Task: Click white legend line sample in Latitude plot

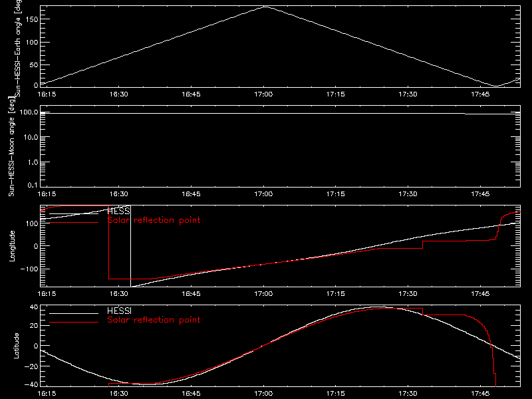Action: tap(74, 313)
